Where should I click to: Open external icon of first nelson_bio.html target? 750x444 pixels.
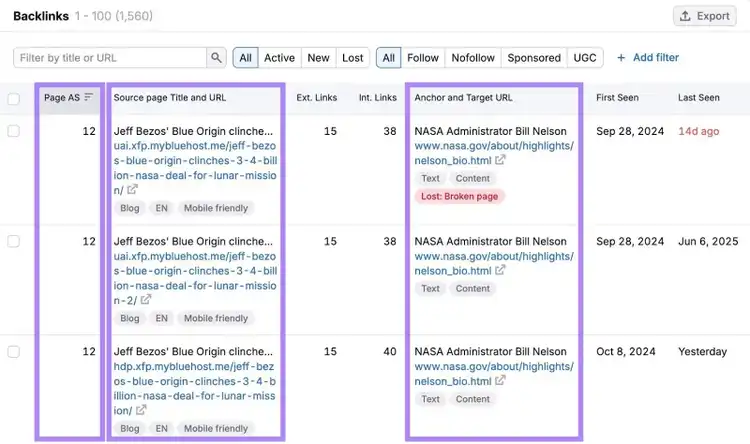click(500, 160)
